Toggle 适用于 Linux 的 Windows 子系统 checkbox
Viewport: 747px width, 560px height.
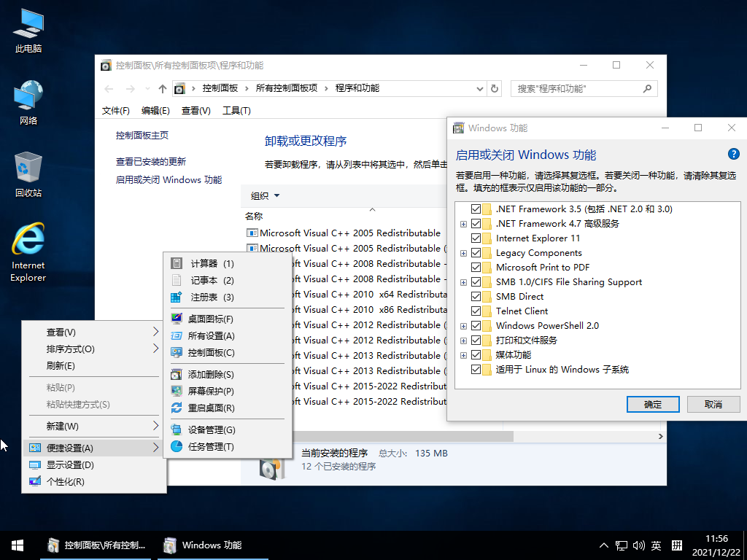click(x=476, y=370)
